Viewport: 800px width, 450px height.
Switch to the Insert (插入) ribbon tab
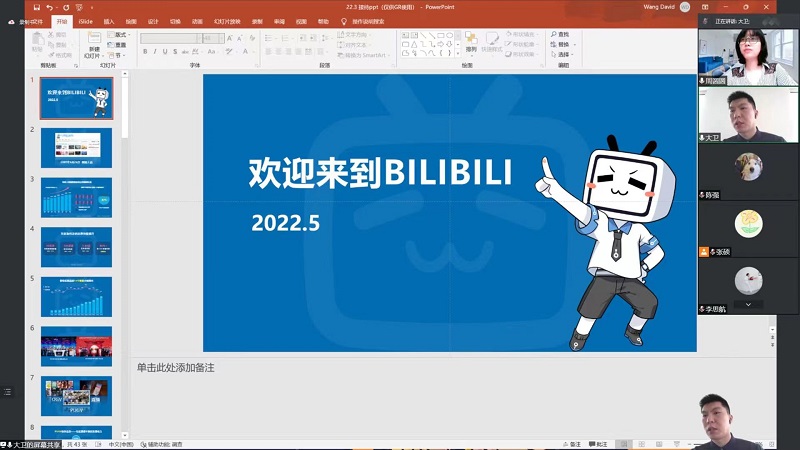108,20
